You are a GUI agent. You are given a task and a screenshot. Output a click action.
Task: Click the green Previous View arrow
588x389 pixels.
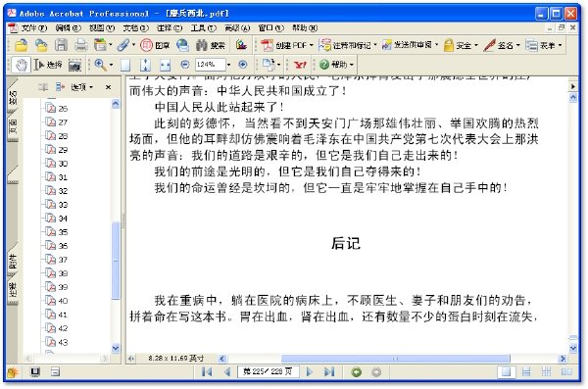pyautogui.click(x=357, y=372)
